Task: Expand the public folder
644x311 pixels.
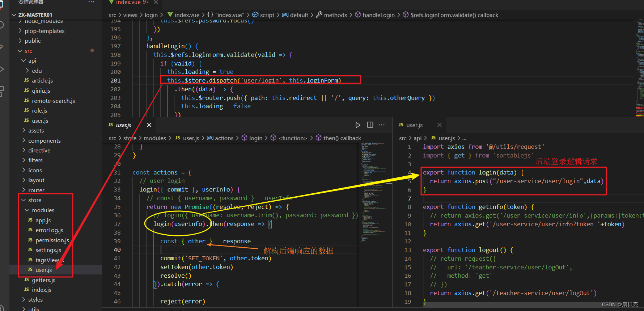Action: (20, 41)
